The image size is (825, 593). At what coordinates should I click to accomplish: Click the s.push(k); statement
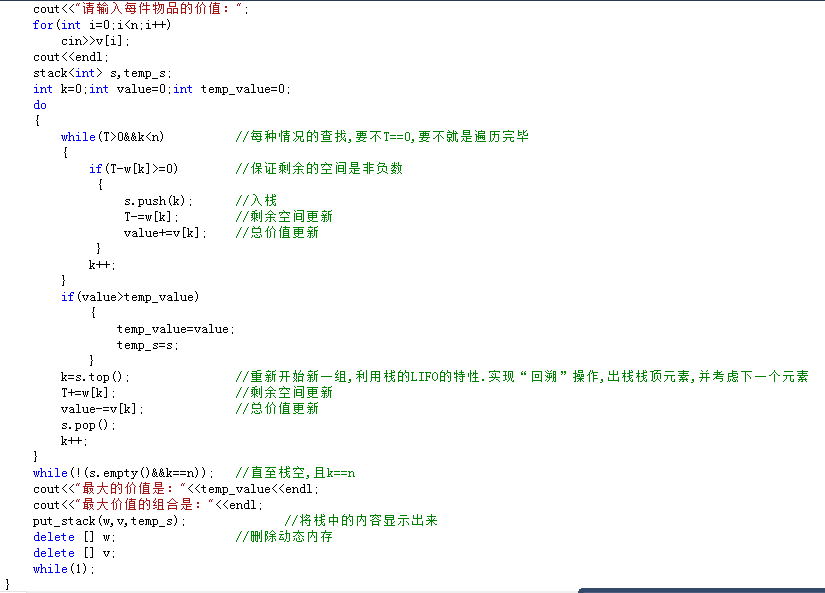click(x=158, y=201)
